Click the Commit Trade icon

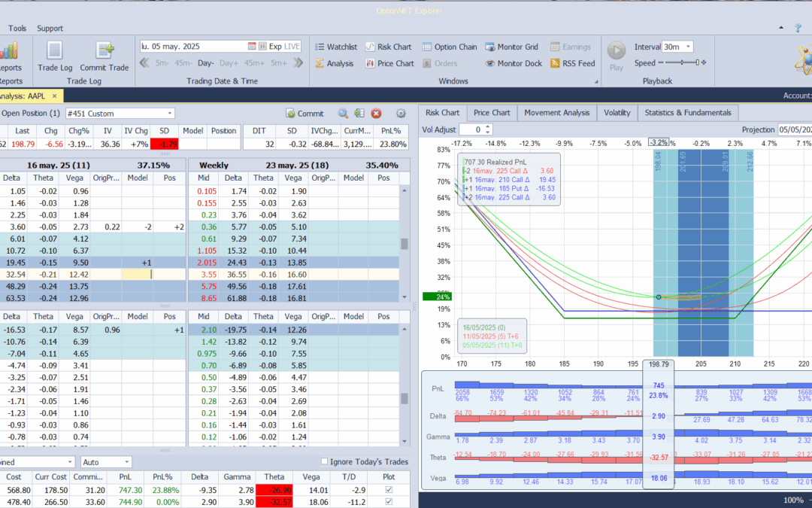pyautogui.click(x=105, y=51)
